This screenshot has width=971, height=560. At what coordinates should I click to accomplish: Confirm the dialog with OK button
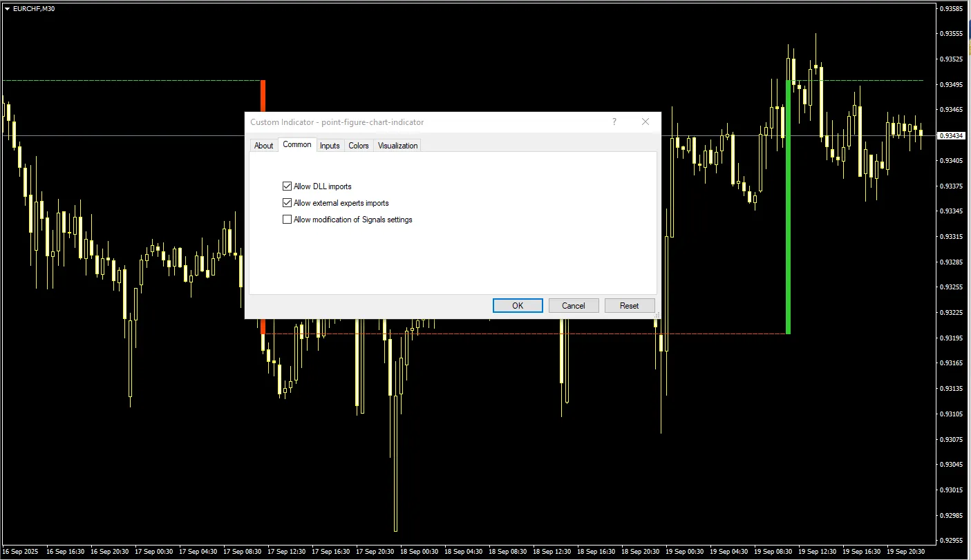pos(518,306)
